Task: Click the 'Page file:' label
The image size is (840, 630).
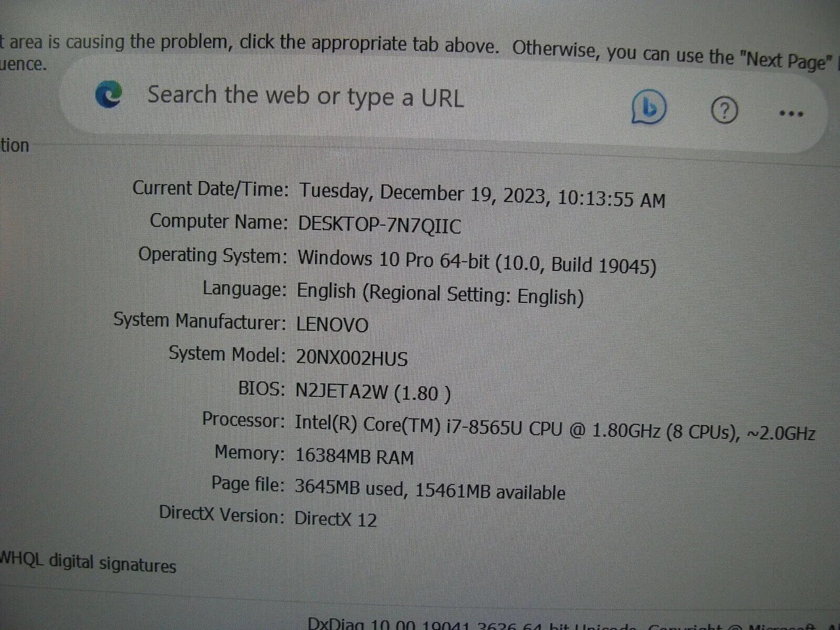Action: coord(248,484)
